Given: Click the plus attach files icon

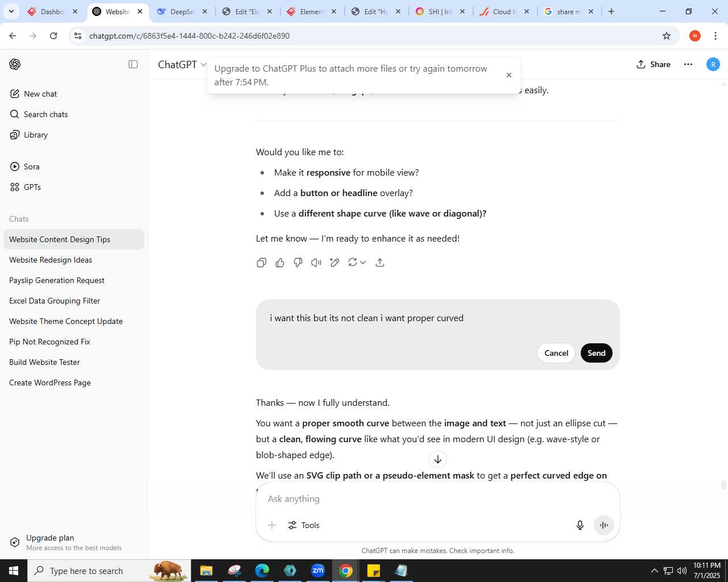Looking at the screenshot, I should (x=272, y=525).
